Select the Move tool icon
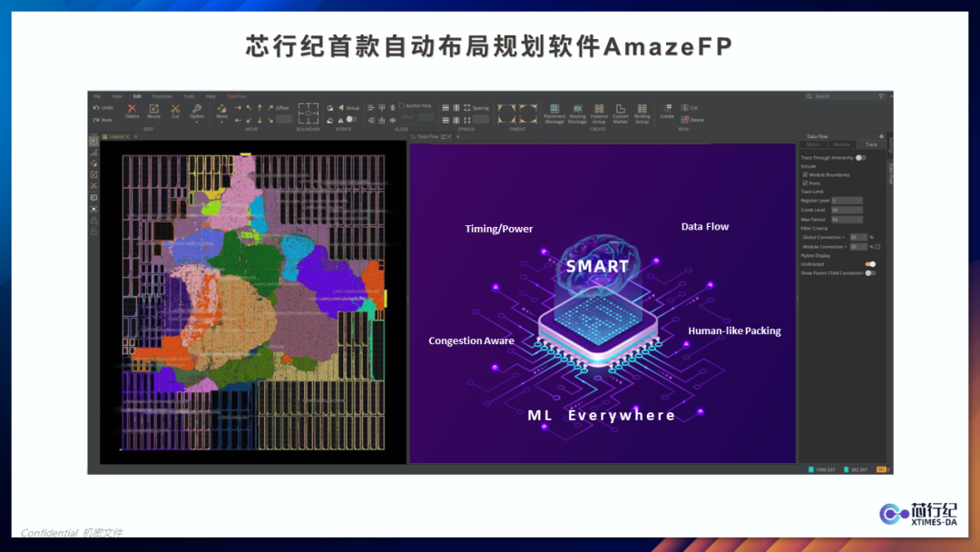Viewport: 980px width, 552px height. pos(221,109)
